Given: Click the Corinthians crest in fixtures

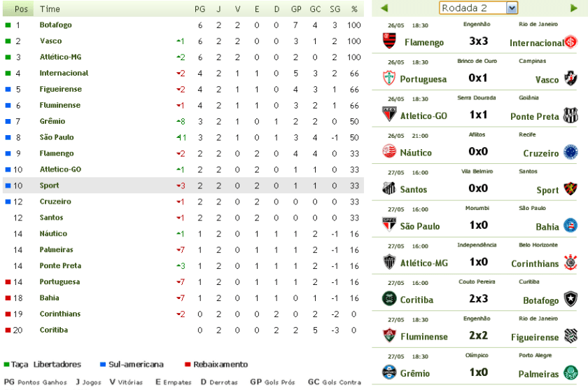Looking at the screenshot, I should pos(571,263).
